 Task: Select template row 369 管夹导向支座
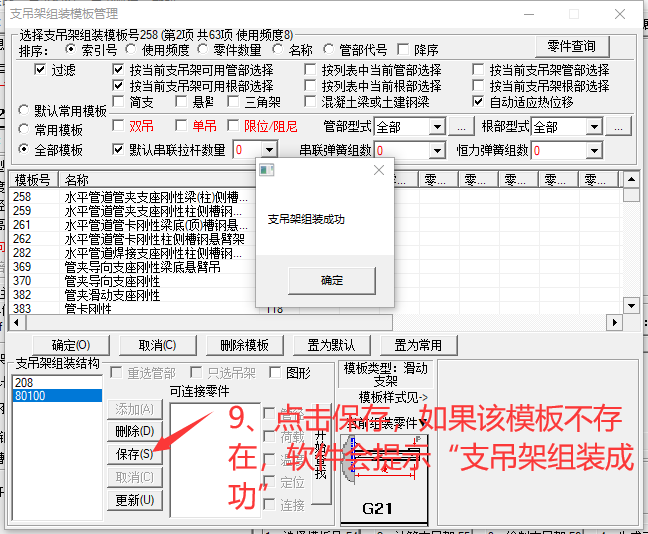(140, 267)
